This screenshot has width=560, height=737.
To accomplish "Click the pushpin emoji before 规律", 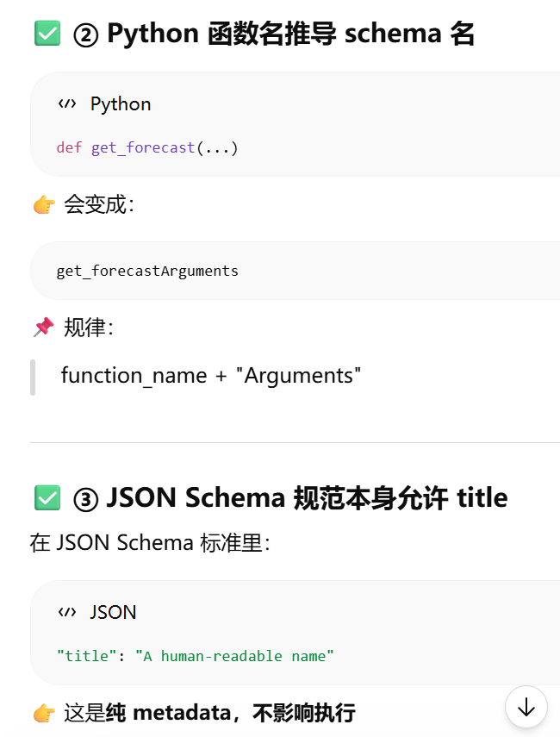I will (44, 328).
